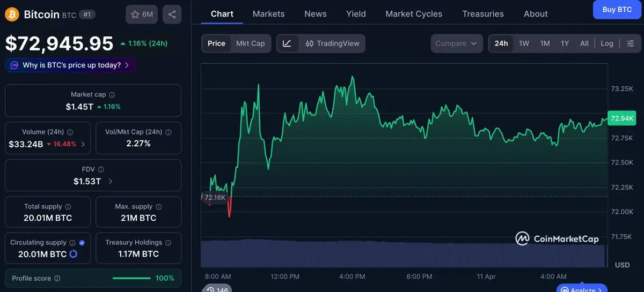Viewport: 644px width, 292px height.
Task: Set chart range to 24h
Action: (x=501, y=43)
